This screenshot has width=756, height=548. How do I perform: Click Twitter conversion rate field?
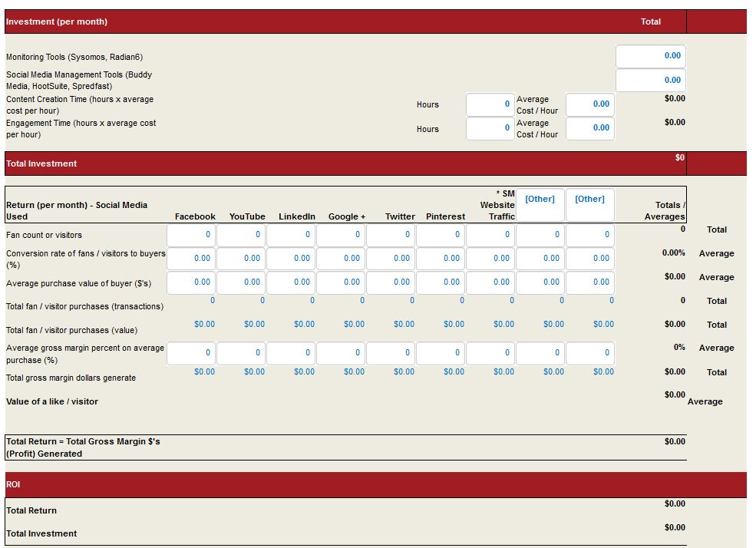391,259
